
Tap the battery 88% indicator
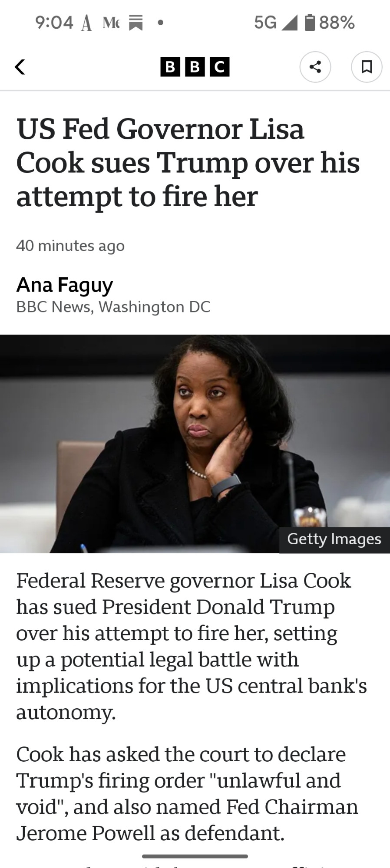tap(330, 23)
